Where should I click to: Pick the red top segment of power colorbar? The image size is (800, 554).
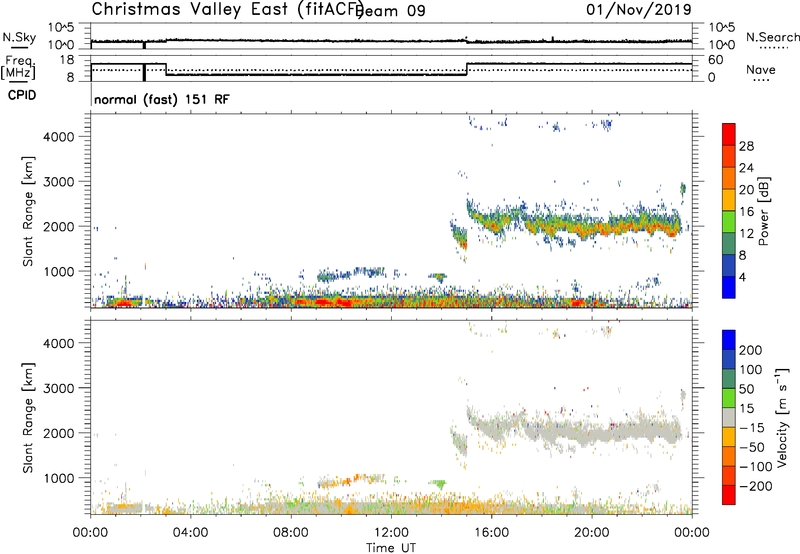pos(729,135)
